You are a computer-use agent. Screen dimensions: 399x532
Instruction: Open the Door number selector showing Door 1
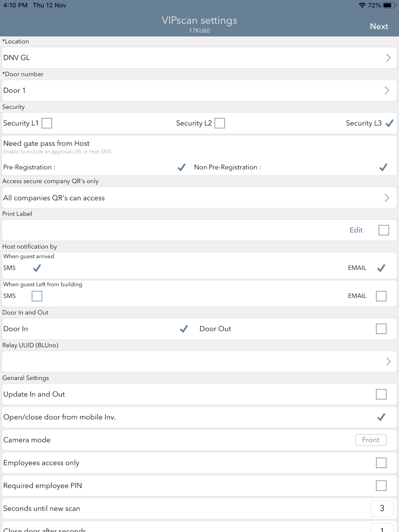point(199,91)
